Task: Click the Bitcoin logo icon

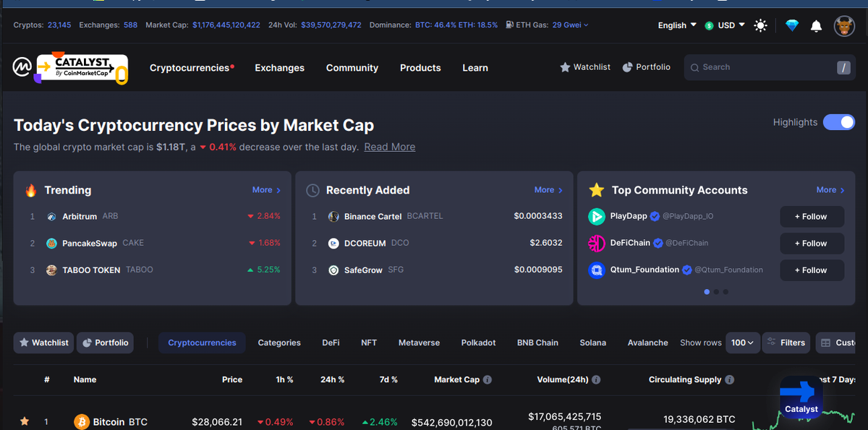Action: (x=82, y=421)
